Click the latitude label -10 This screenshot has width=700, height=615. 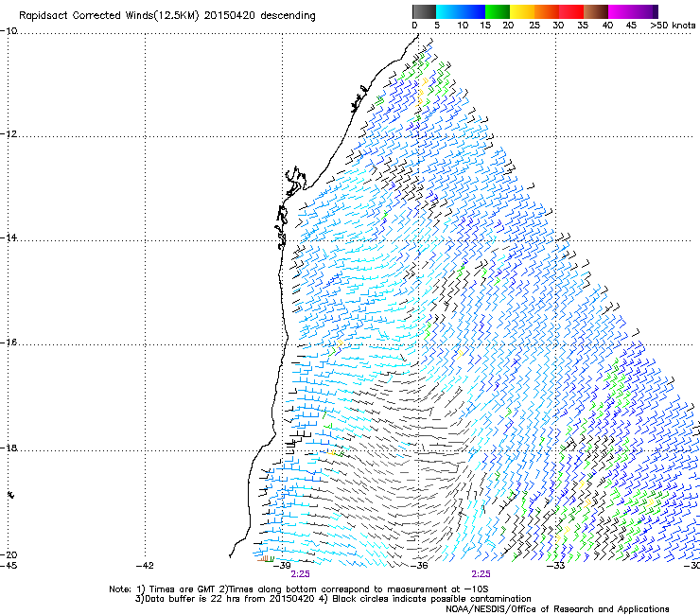[9, 31]
